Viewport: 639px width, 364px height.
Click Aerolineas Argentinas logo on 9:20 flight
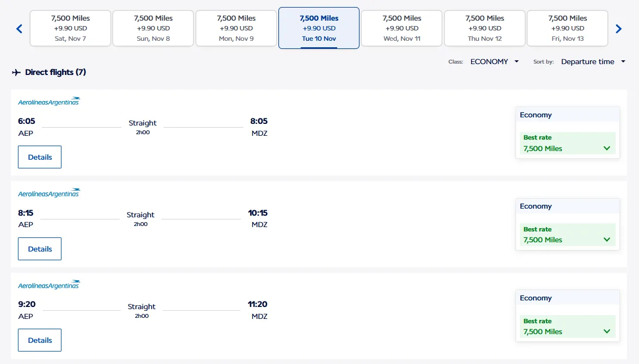(49, 285)
